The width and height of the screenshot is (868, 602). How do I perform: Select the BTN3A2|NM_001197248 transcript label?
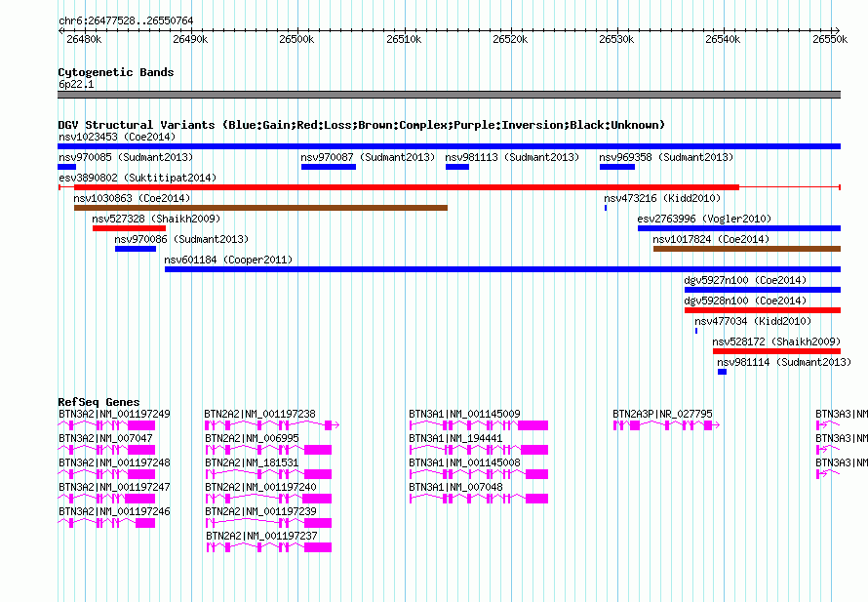coord(114,462)
